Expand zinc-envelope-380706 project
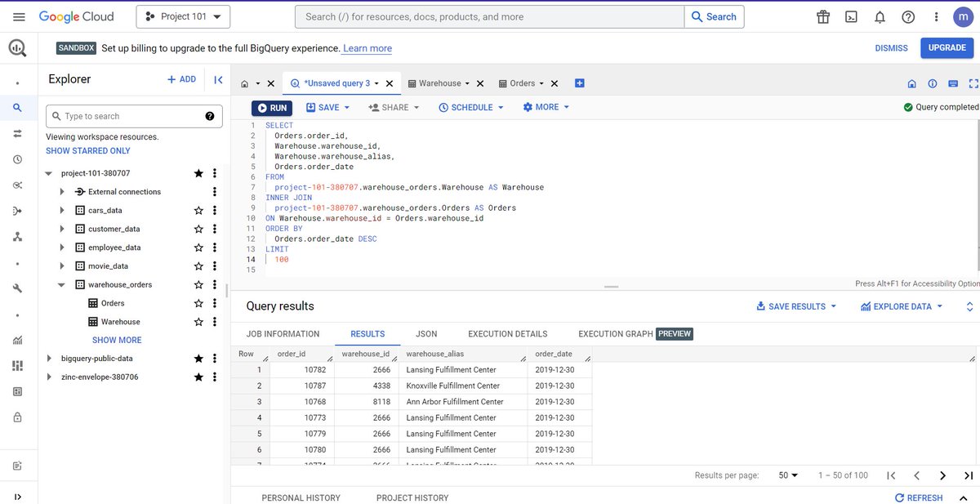This screenshot has height=504, width=980. (49, 377)
